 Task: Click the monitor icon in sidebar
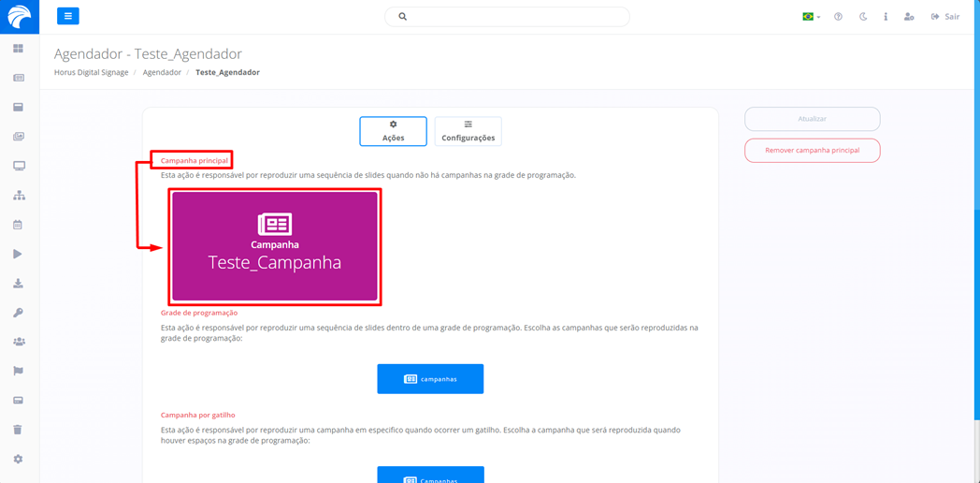point(19,166)
